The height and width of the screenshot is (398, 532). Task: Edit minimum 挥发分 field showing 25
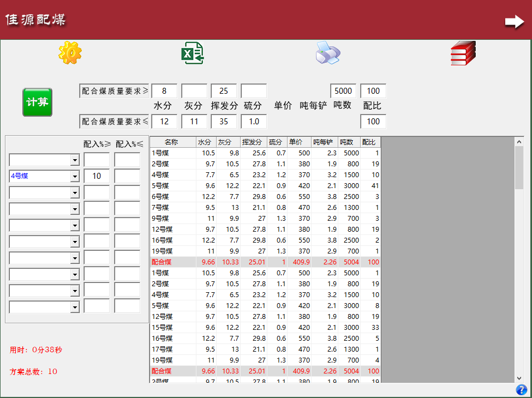click(x=224, y=91)
